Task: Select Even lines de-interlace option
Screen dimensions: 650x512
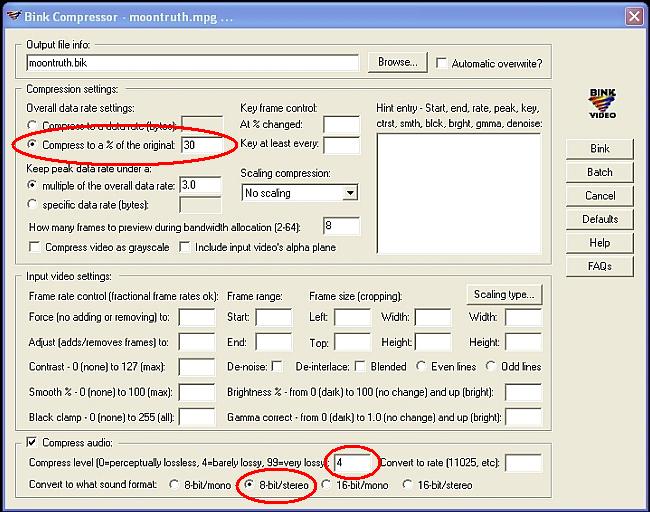Action: click(x=421, y=366)
